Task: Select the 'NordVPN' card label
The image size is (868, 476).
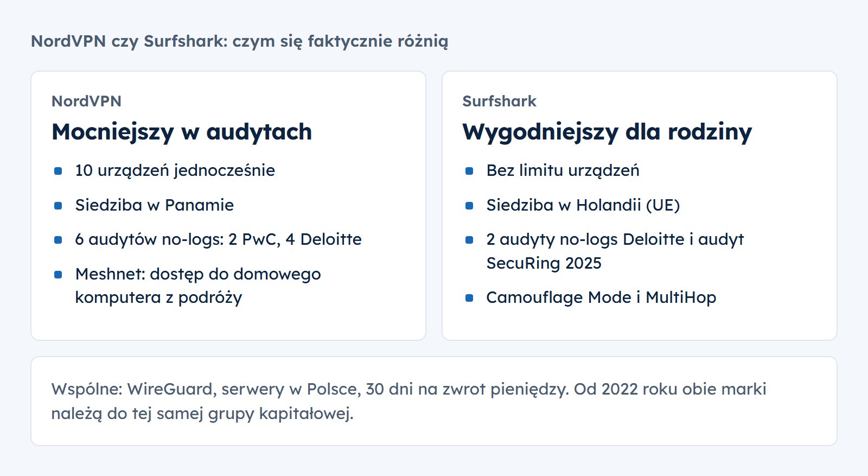Action: click(x=86, y=101)
